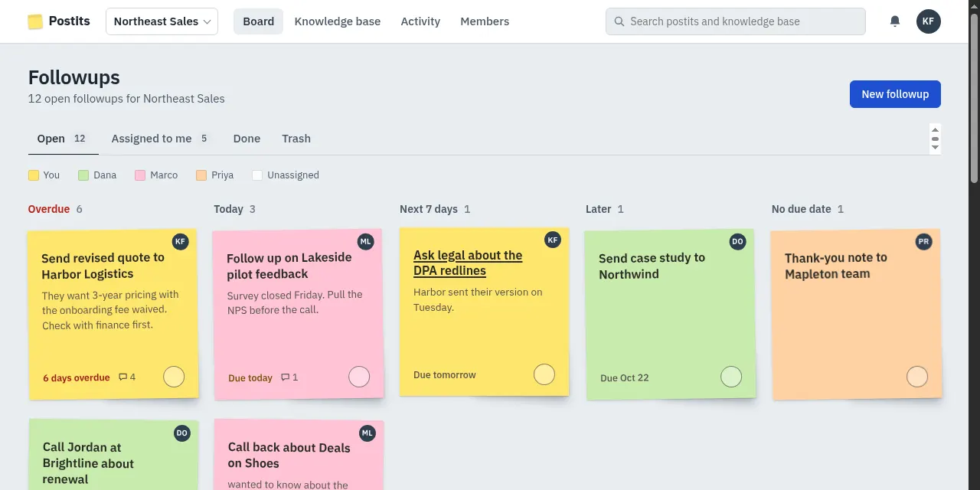Select the Open followups tab
Screen dimensions: 980x490
pyautogui.click(x=63, y=139)
